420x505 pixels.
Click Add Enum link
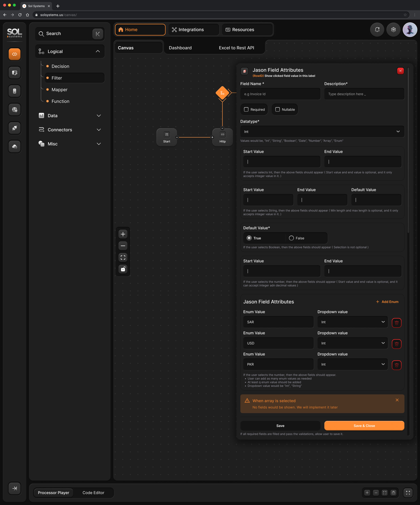pyautogui.click(x=387, y=302)
